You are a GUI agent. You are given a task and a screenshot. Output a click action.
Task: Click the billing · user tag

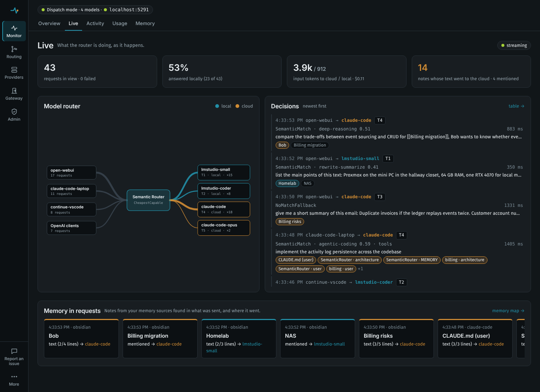(x=341, y=269)
